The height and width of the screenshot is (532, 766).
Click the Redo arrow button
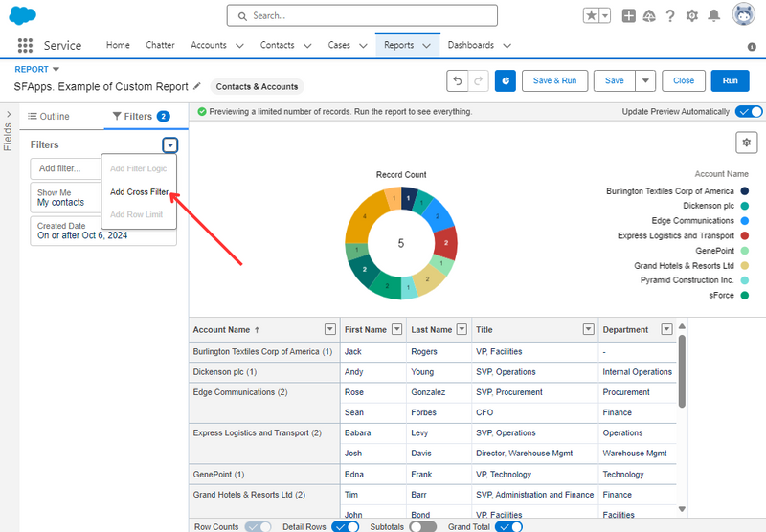[478, 80]
